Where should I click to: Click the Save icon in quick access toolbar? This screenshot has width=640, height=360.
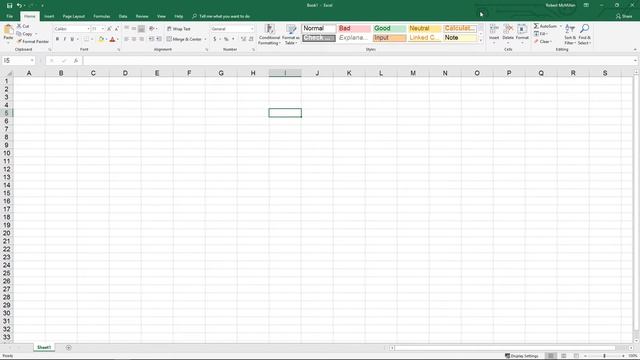(x=9, y=5)
